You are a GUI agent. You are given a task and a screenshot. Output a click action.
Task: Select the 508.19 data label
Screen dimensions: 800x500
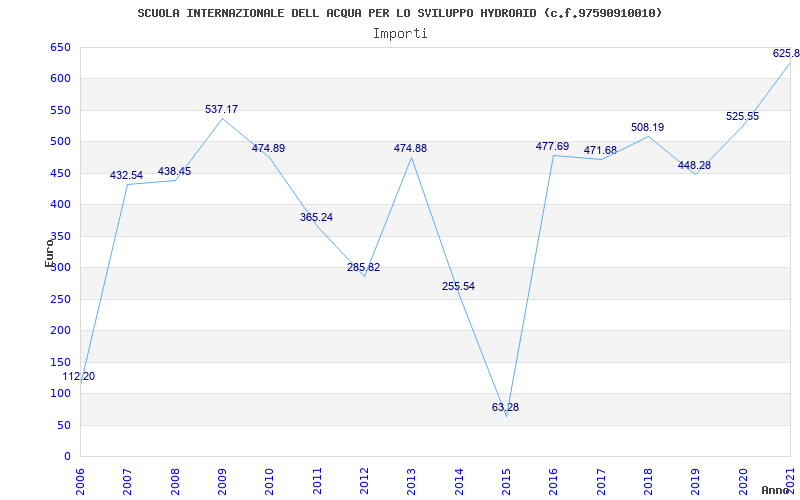tap(647, 128)
